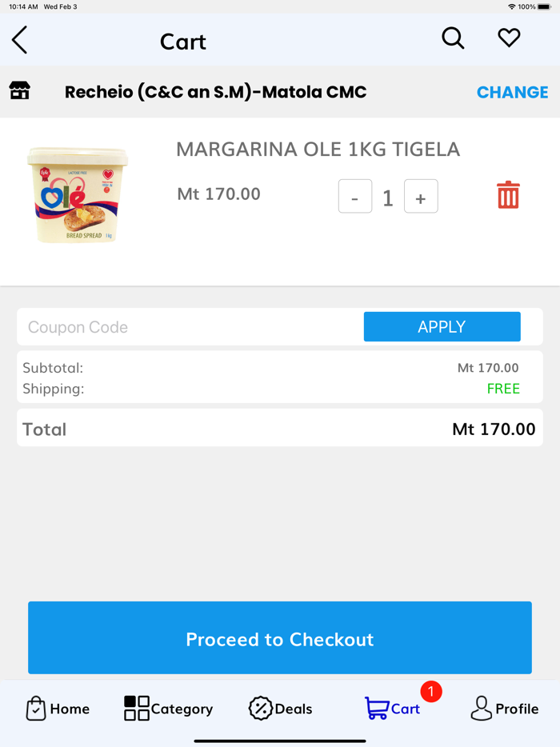Image resolution: width=560 pixels, height=747 pixels.
Task: Delete margarine item using trash icon
Action: point(507,194)
